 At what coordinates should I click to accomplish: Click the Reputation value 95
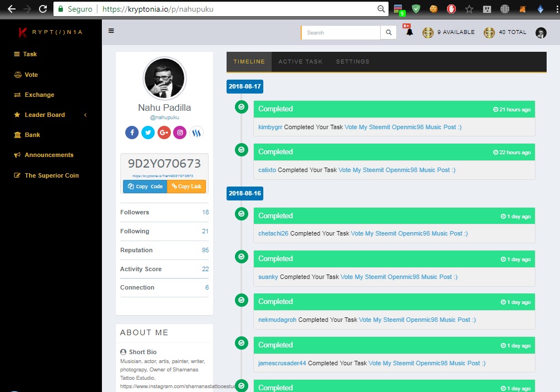click(205, 250)
